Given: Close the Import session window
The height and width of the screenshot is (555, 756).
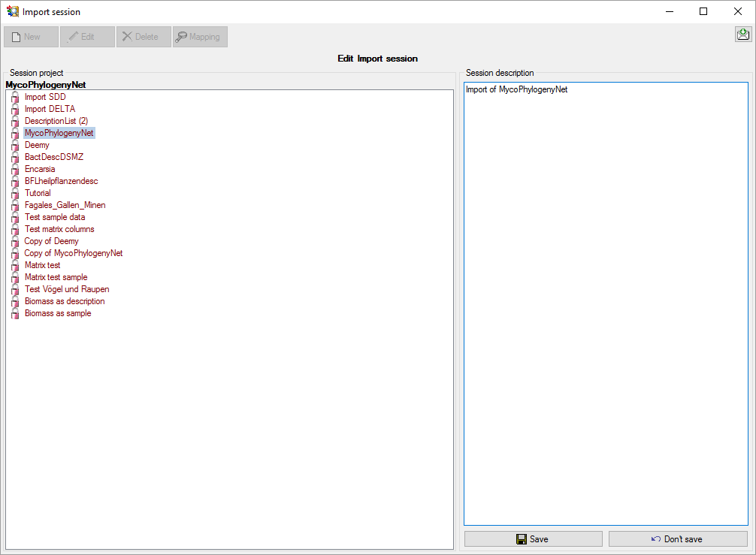Looking at the screenshot, I should [738, 11].
